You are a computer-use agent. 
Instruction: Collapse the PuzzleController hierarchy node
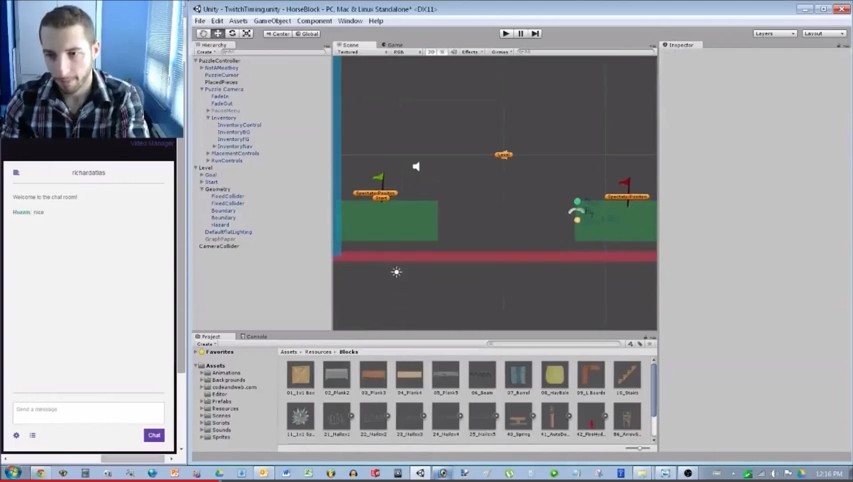(196, 60)
